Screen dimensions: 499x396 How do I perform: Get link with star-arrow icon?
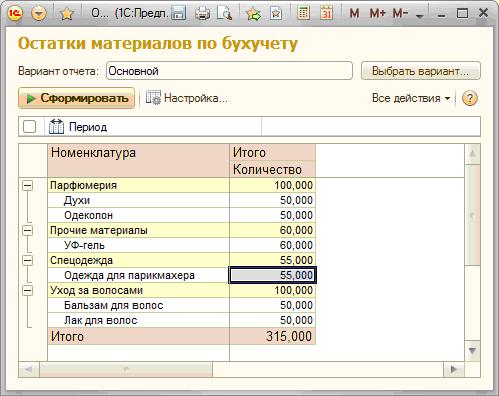[x=253, y=14]
